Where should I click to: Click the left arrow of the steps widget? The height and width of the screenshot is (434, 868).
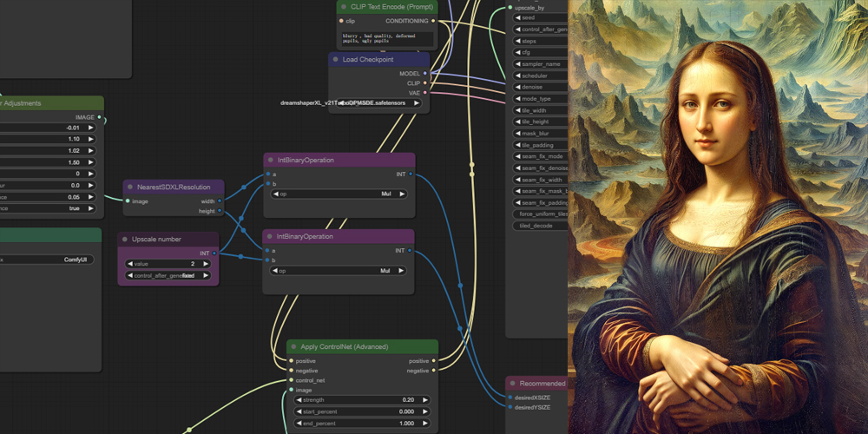(x=518, y=41)
